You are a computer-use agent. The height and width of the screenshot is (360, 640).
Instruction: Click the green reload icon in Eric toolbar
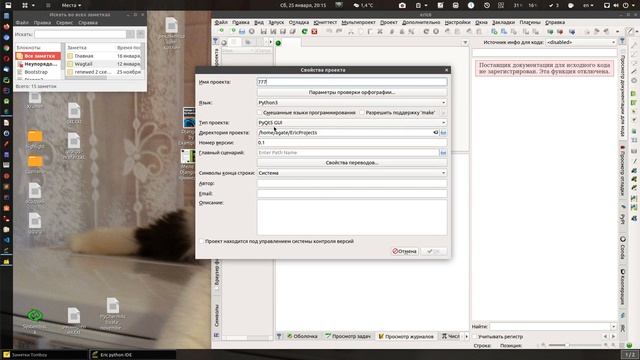[x=304, y=31]
